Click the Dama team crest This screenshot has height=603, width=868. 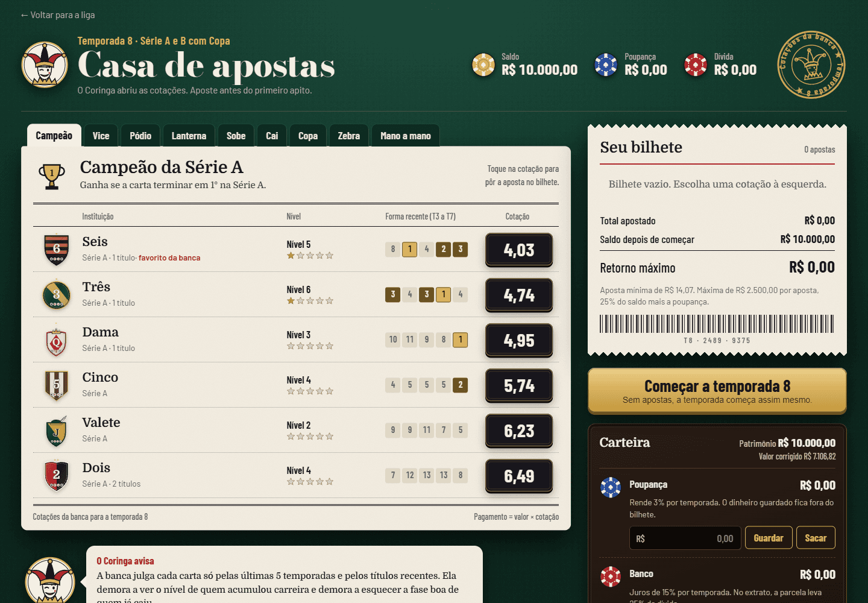click(57, 340)
